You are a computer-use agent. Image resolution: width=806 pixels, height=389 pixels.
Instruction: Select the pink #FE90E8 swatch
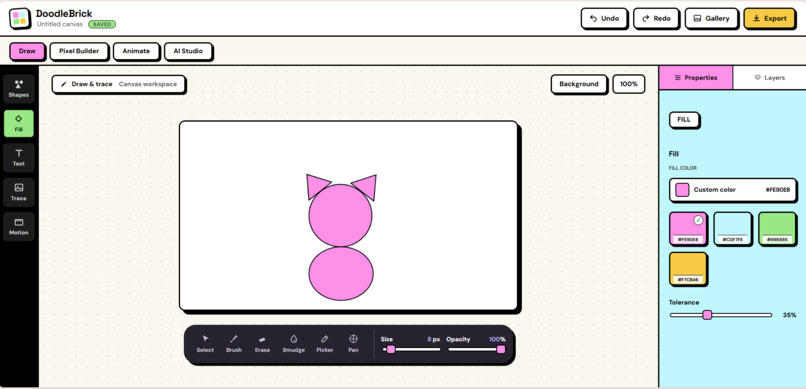(x=688, y=229)
